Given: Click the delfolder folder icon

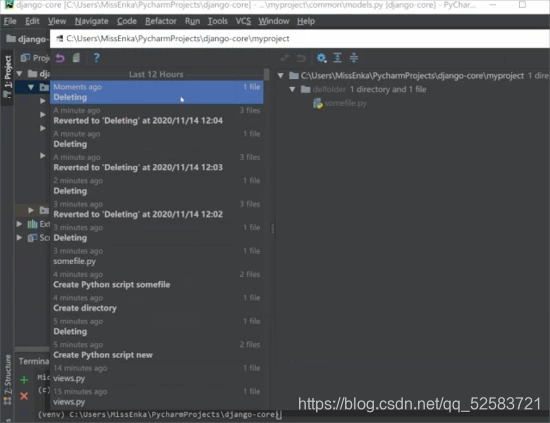Looking at the screenshot, I should pyautogui.click(x=306, y=89).
